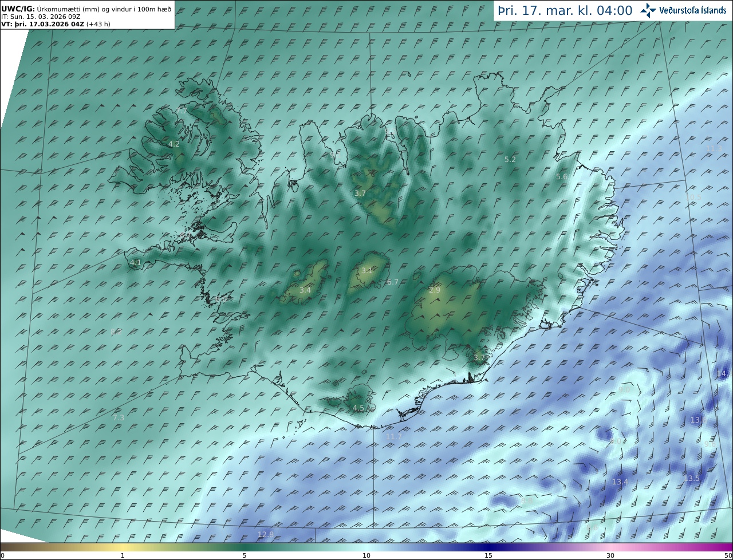
Task: Click the 15 tick on the color scale
Action: [x=488, y=555]
